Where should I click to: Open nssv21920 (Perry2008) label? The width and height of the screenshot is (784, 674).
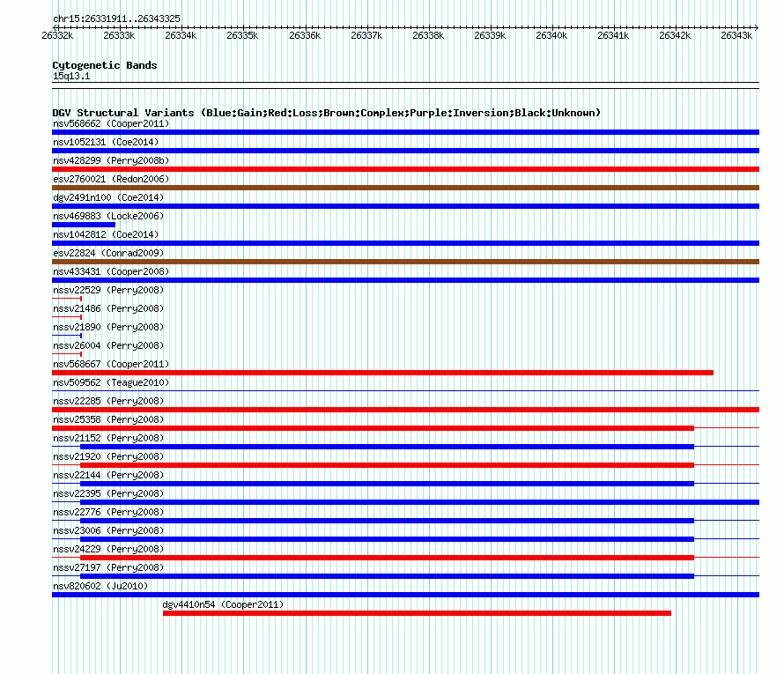point(108,456)
